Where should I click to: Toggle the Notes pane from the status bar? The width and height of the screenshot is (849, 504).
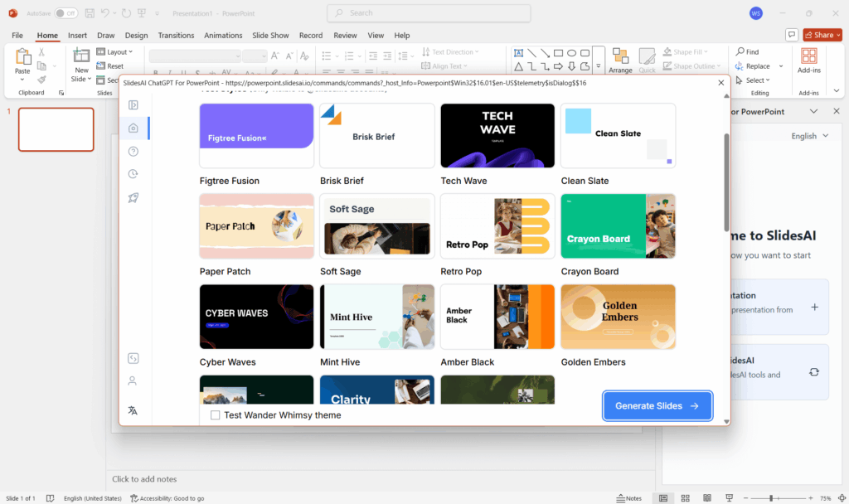tap(628, 498)
